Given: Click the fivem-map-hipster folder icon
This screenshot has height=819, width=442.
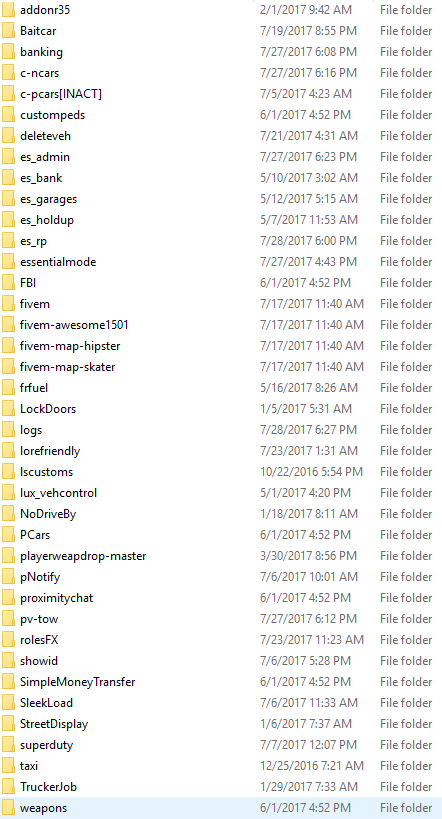Looking at the screenshot, I should click(x=8, y=346).
